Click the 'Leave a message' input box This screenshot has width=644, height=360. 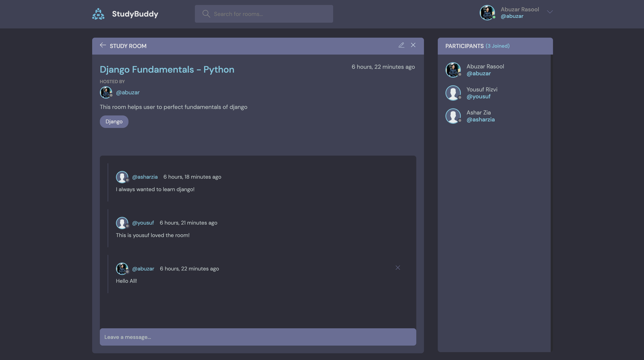click(x=258, y=337)
